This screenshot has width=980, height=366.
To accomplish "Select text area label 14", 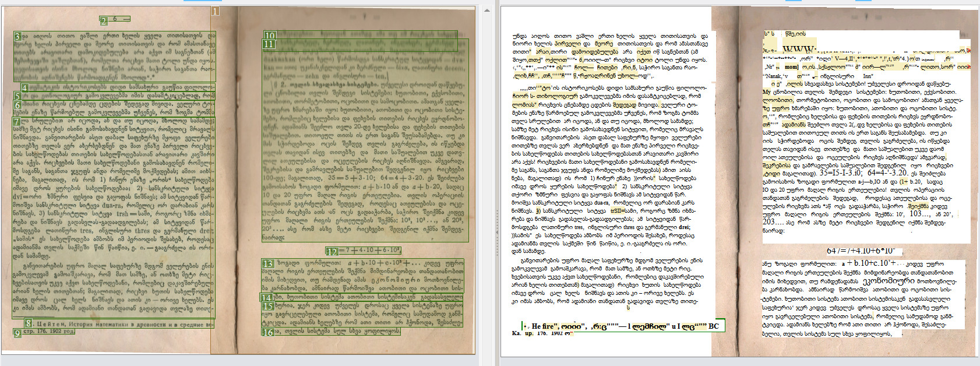I will tap(266, 297).
